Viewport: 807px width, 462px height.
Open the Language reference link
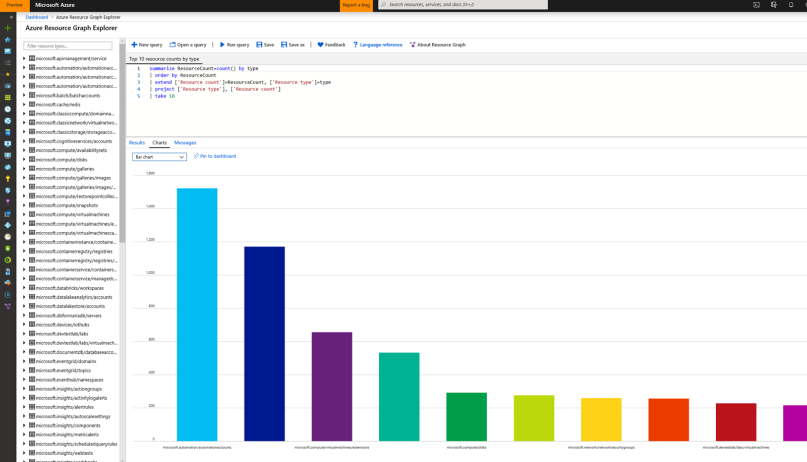380,45
